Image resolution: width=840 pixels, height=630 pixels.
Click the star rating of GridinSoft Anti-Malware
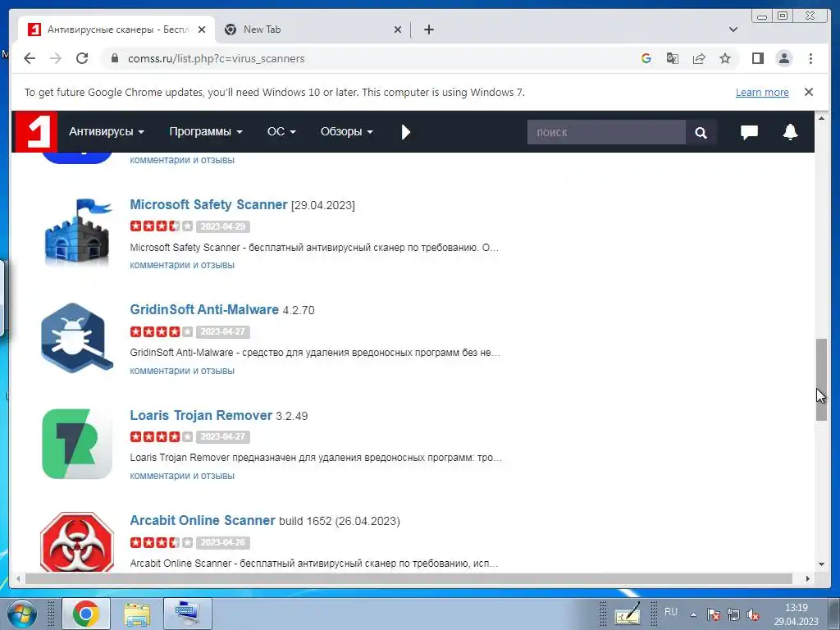(162, 331)
